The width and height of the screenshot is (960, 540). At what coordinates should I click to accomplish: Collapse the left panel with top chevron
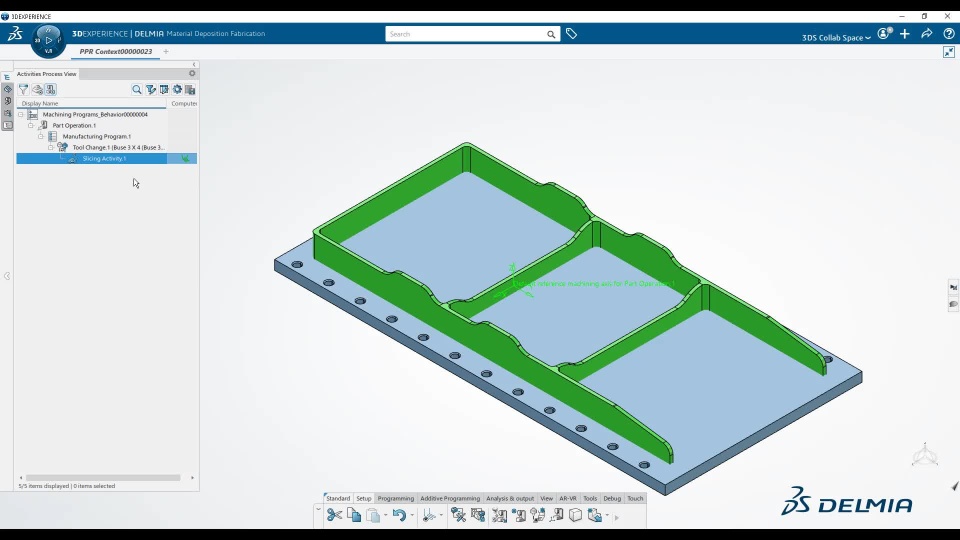(194, 64)
